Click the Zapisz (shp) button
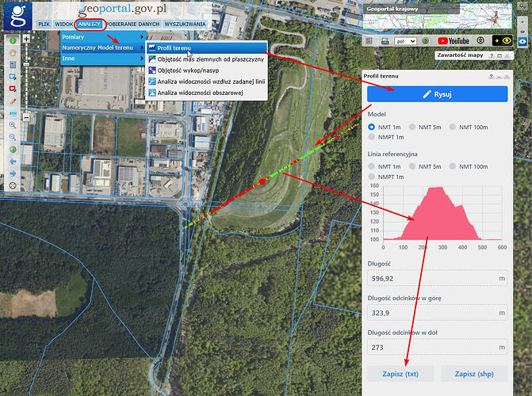This screenshot has width=532, height=396. point(474,374)
